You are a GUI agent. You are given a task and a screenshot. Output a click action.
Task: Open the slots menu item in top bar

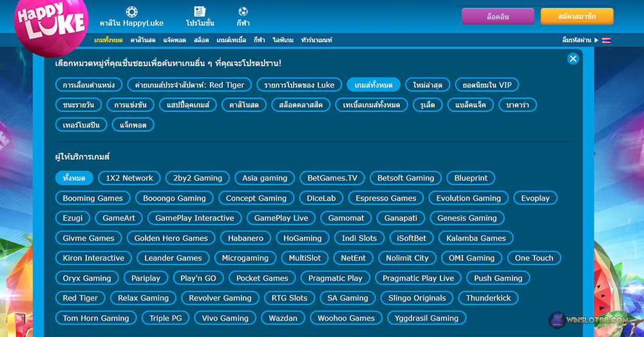tap(201, 41)
